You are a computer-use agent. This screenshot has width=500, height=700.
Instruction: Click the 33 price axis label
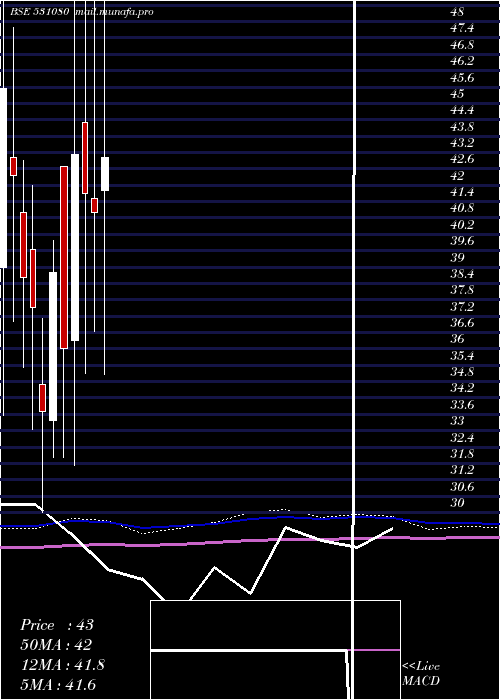[x=457, y=421]
